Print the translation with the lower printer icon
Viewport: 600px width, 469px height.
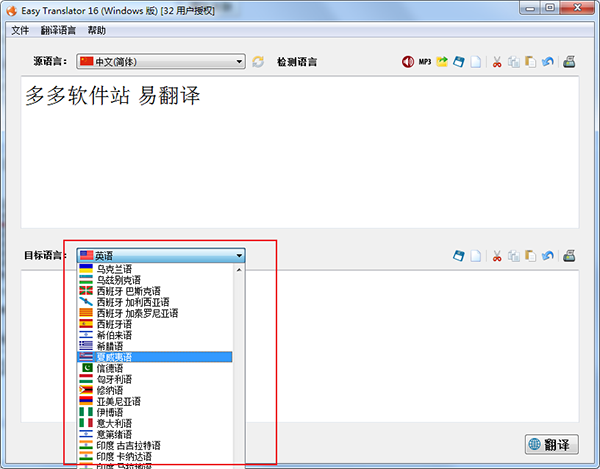(569, 256)
